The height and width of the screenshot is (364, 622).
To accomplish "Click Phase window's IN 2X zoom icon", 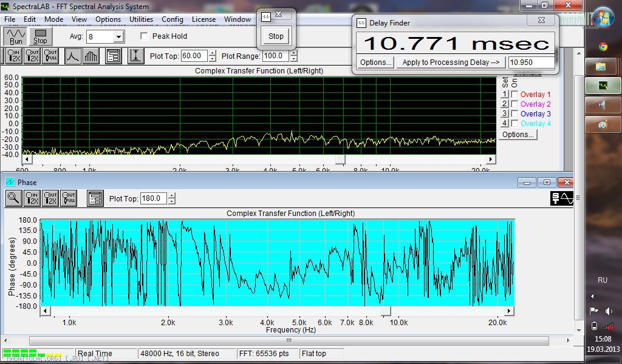I will 32,198.
